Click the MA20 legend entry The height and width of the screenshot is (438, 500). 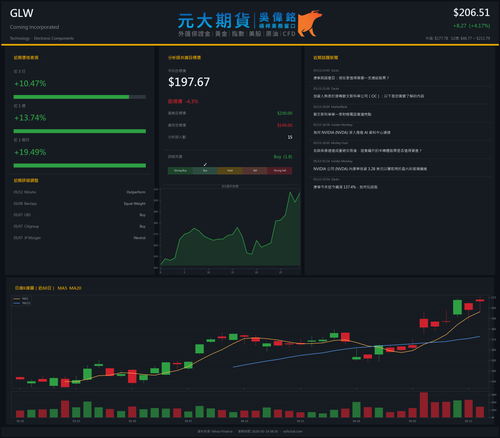click(x=22, y=303)
